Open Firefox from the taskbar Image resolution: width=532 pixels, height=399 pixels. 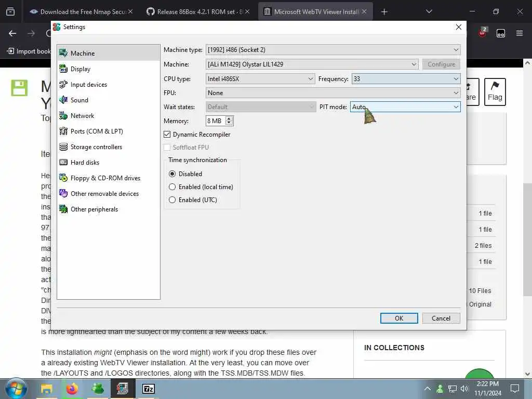click(72, 389)
